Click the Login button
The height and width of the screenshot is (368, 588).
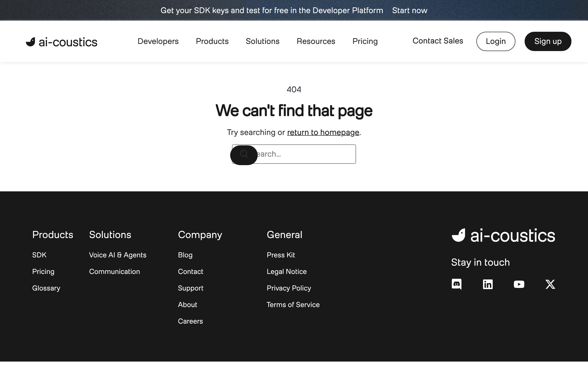coord(496,41)
